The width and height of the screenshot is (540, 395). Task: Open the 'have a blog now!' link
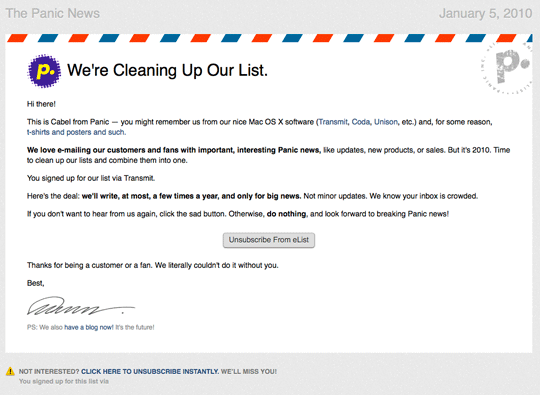point(89,327)
